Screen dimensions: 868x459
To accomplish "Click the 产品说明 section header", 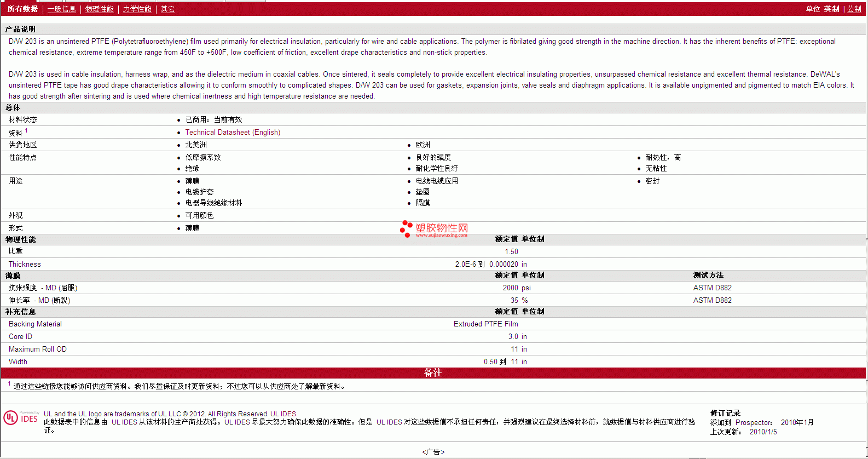I will click(20, 29).
